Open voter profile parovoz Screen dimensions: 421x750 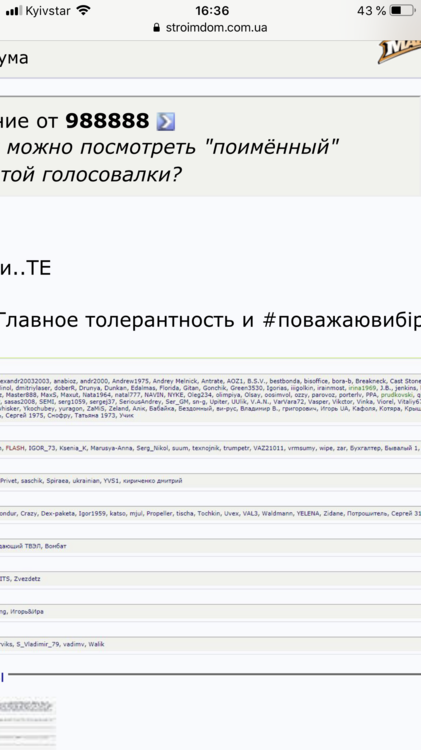325,395
